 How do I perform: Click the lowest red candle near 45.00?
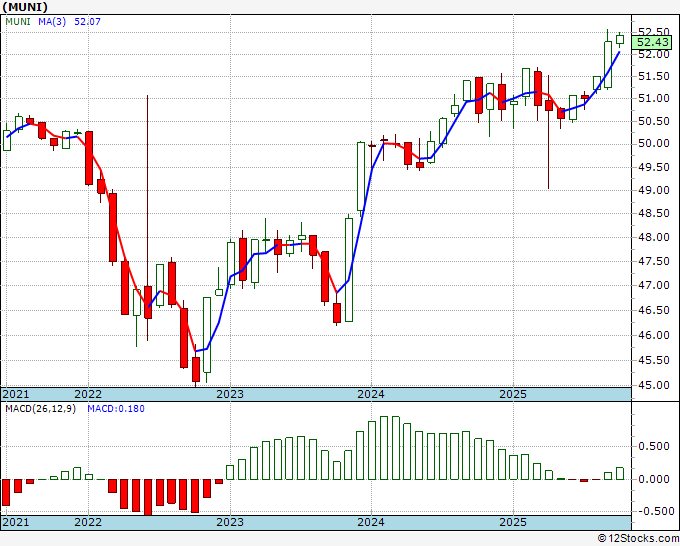pyautogui.click(x=196, y=369)
